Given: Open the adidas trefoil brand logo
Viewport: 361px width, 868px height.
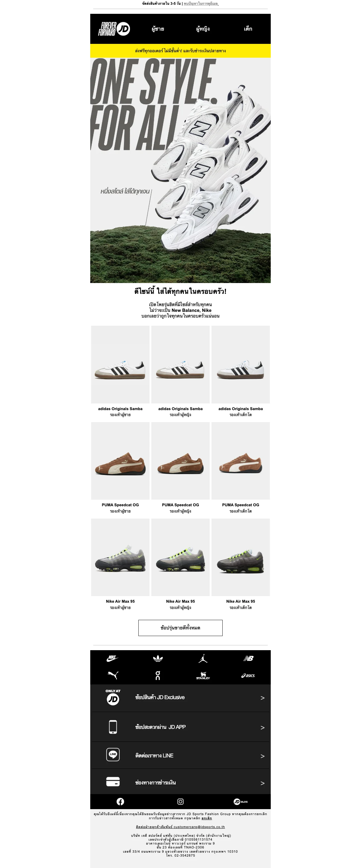Looking at the screenshot, I should (158, 658).
